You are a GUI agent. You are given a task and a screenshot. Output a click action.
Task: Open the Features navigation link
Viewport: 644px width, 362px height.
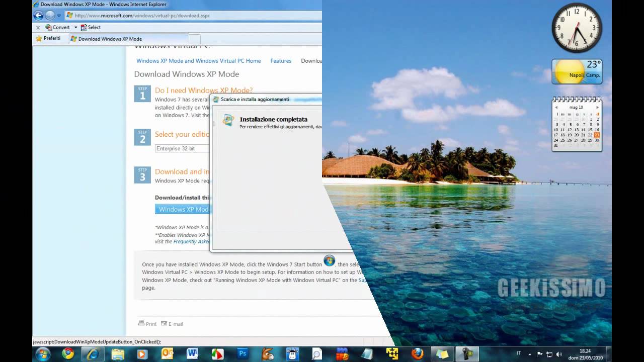click(281, 61)
